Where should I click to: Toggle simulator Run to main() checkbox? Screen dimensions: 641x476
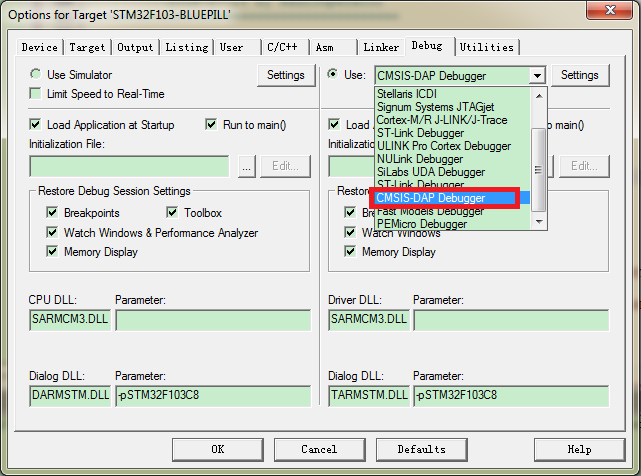pyautogui.click(x=211, y=124)
